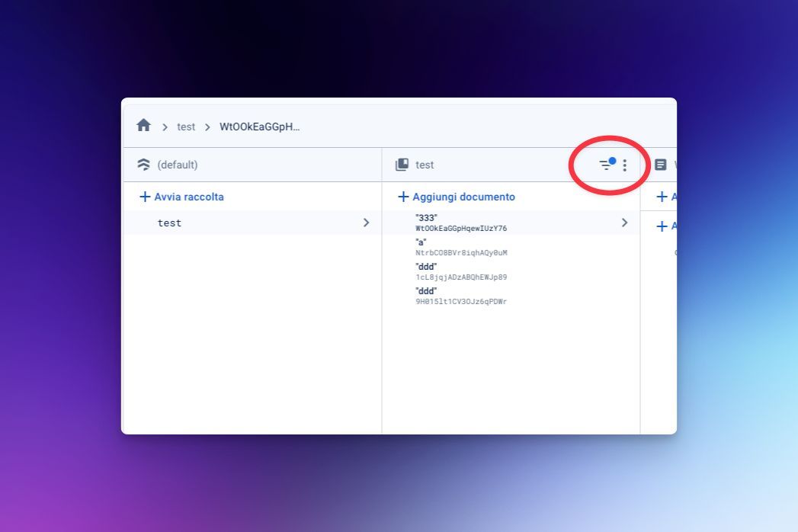Click the Avvia raccolta link
798x532 pixels.
187,197
